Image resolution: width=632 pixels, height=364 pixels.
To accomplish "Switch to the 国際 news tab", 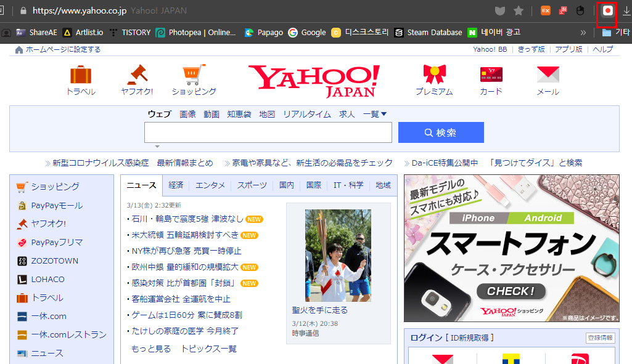I will point(314,185).
